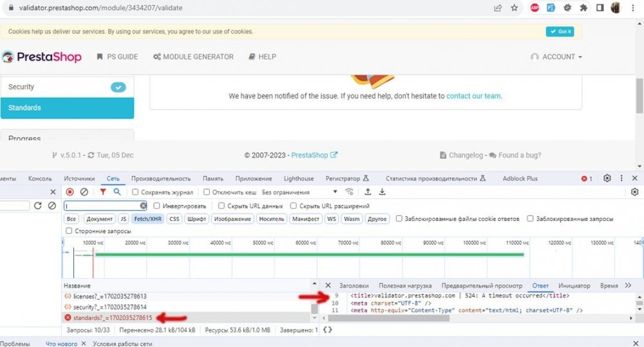Select the Сеть tab

pos(113,178)
